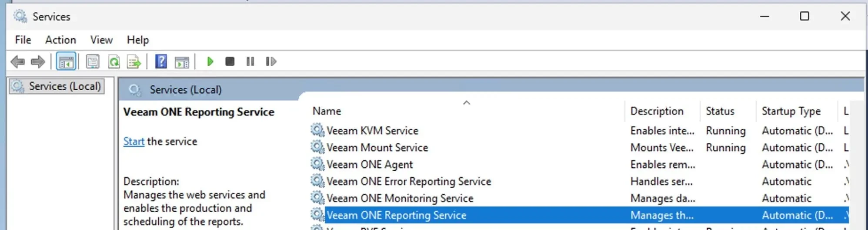
Task: Sort by the Description column header
Action: (657, 111)
